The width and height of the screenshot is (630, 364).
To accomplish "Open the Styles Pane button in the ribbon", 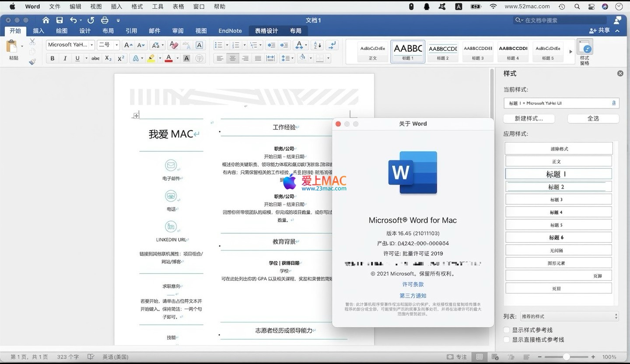I will pos(584,52).
